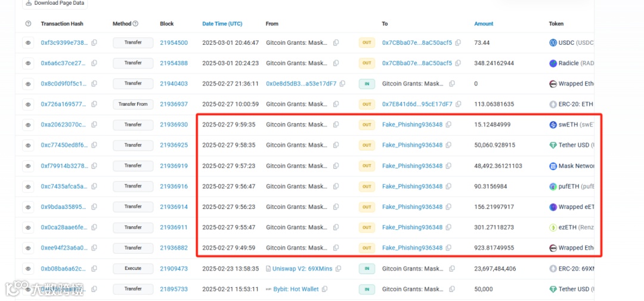Screen dimensions: 644x301
Task: Open swETH token icon
Action: coord(553,125)
